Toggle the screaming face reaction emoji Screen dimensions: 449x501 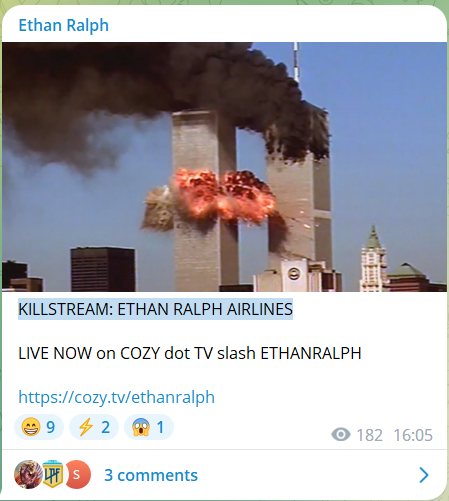point(141,427)
